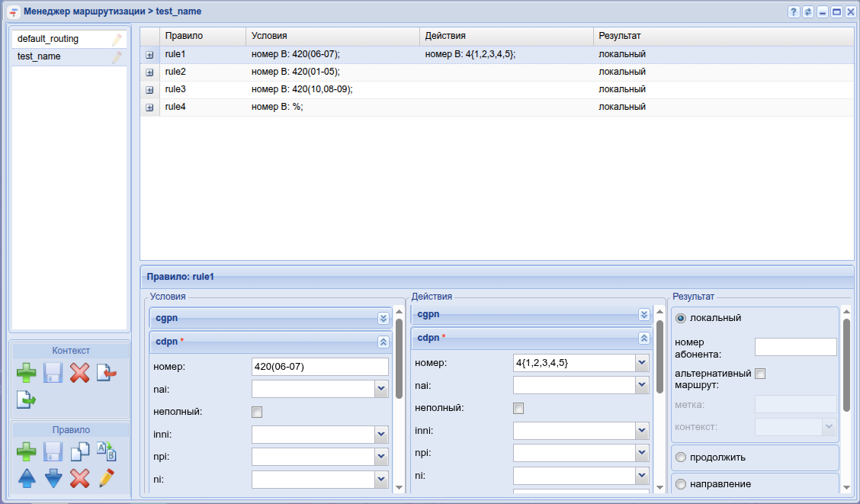Select the rule3 row in the rules table
This screenshot has width=860, height=504.
(381, 90)
